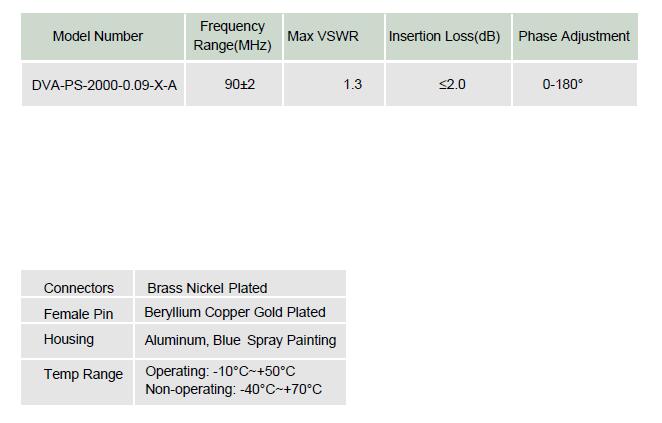Select Beryllium Copper Gold Plated text
662x423 pixels.
(235, 312)
